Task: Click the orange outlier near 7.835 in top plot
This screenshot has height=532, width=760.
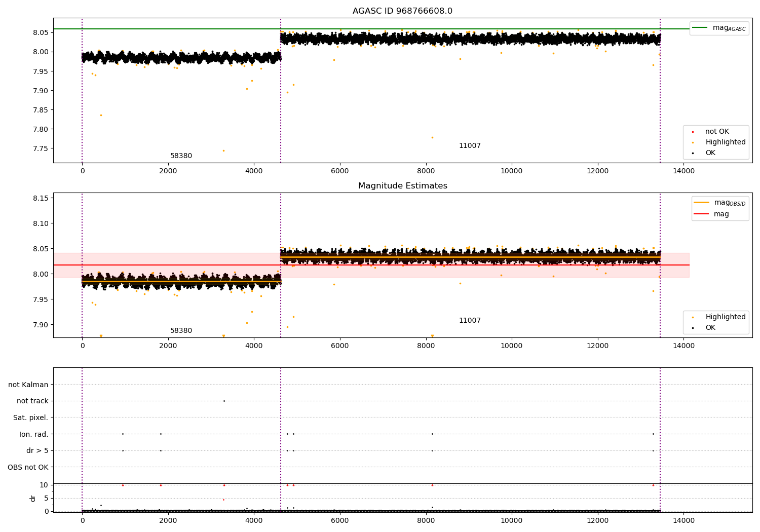Action: coord(101,115)
